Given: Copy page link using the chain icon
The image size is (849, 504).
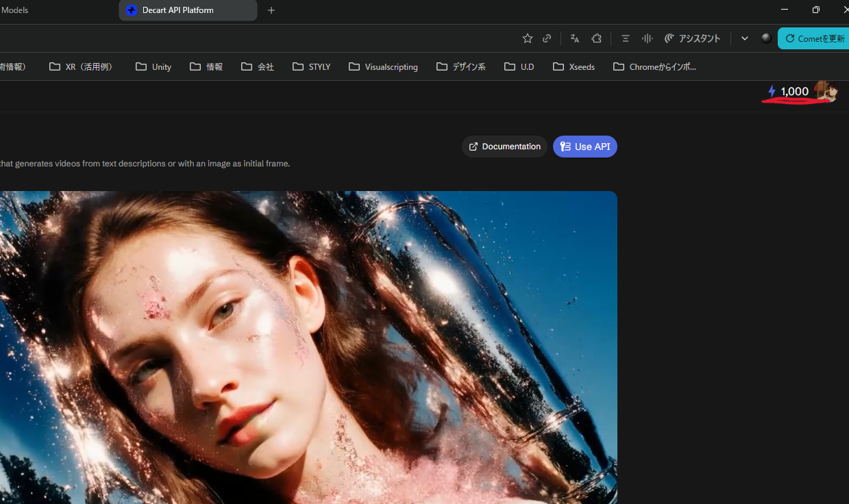Looking at the screenshot, I should 547,38.
